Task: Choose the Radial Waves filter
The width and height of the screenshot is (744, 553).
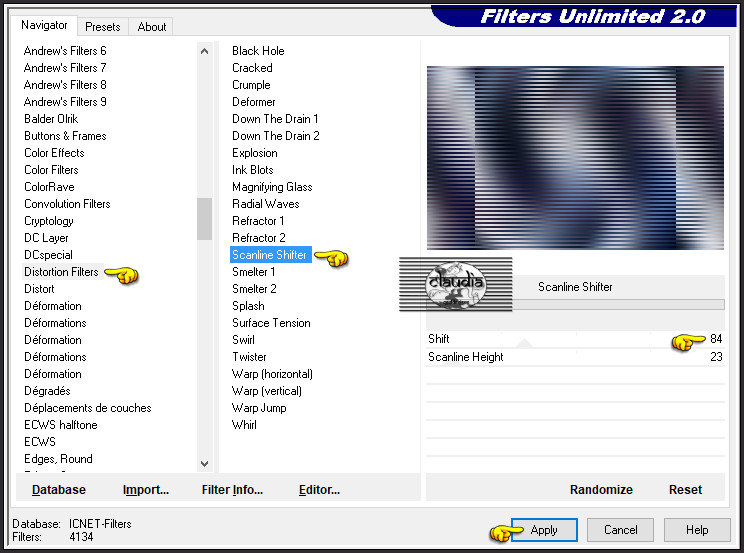Action: pos(266,204)
